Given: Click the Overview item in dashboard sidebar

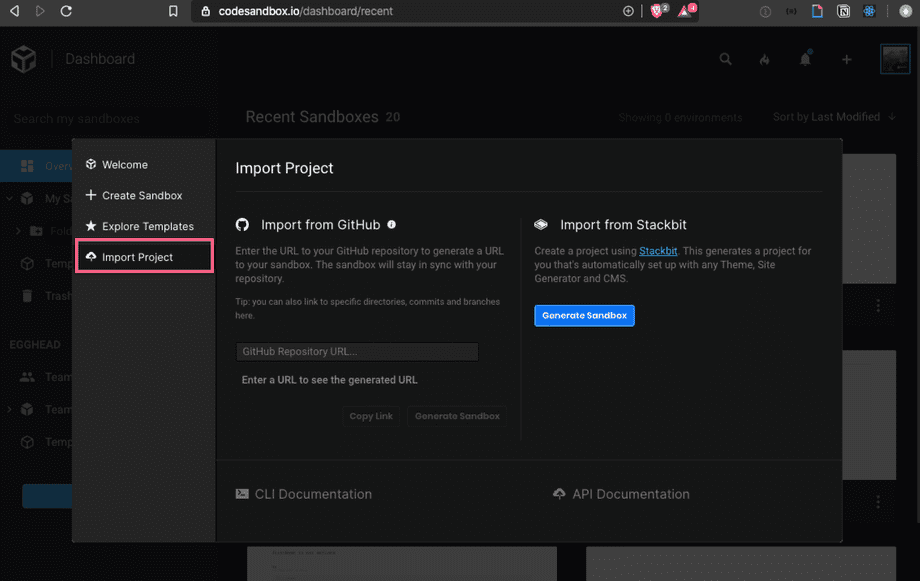Looking at the screenshot, I should [x=36, y=166].
